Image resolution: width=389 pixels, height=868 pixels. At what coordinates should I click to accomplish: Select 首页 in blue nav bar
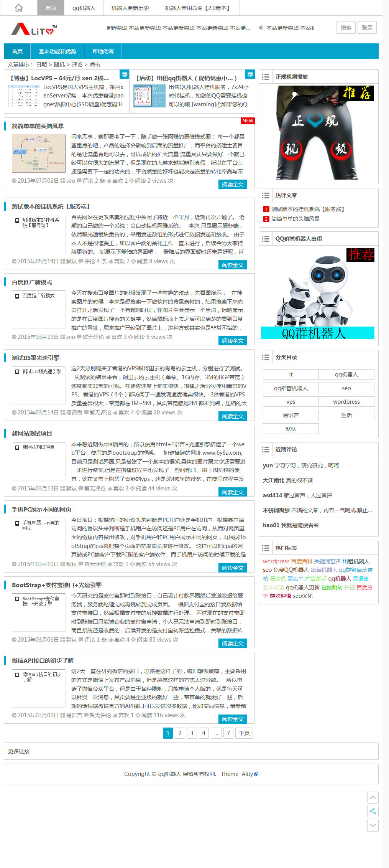coord(17,51)
